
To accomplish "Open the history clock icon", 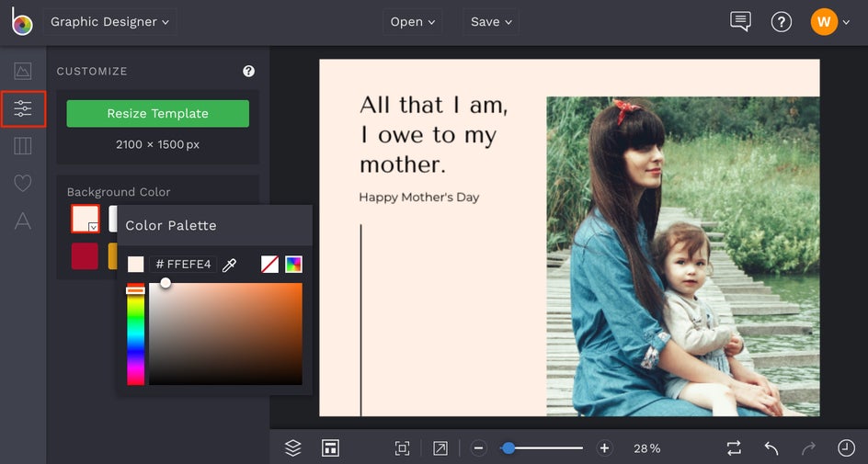I will pyautogui.click(x=846, y=448).
